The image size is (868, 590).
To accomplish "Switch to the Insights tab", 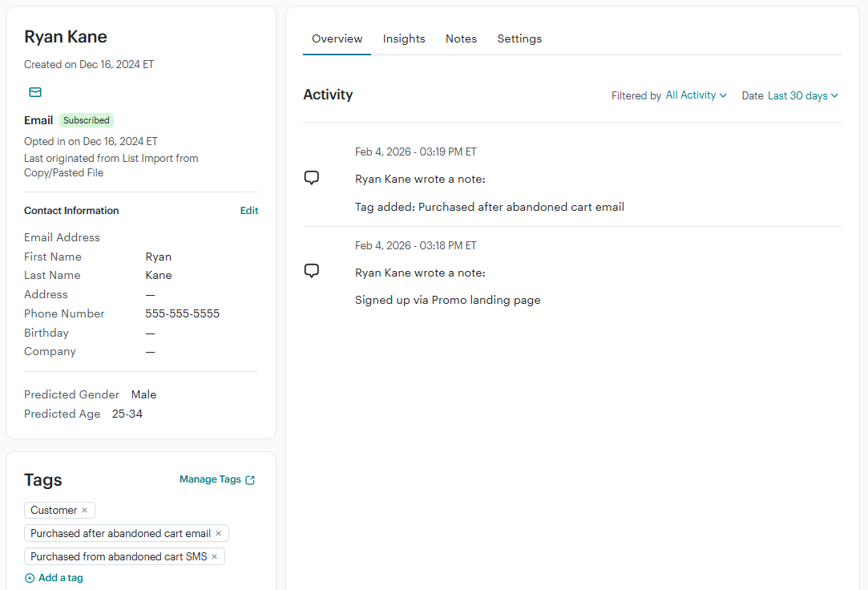I will (x=404, y=38).
